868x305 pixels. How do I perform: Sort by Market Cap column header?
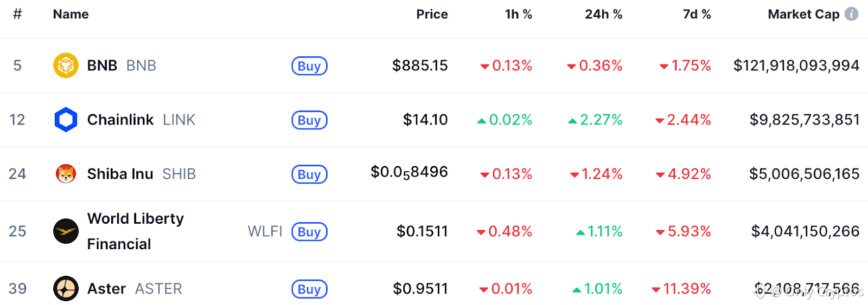pos(803,14)
